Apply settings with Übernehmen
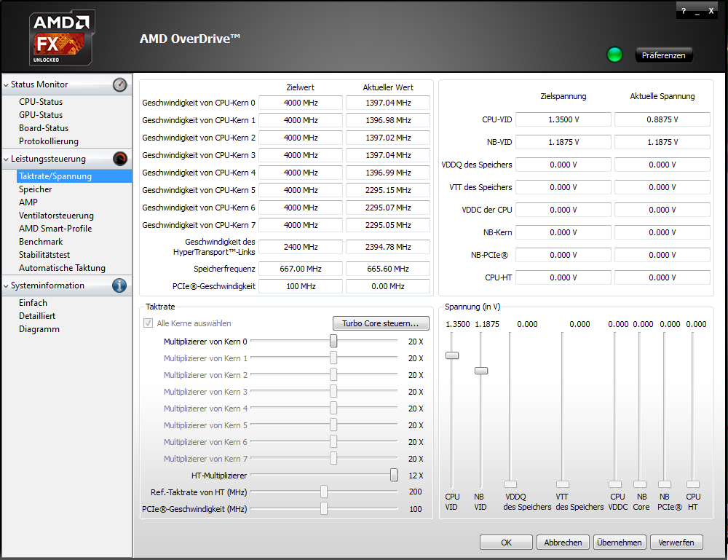Screen dimensions: 728x560 point(620,542)
